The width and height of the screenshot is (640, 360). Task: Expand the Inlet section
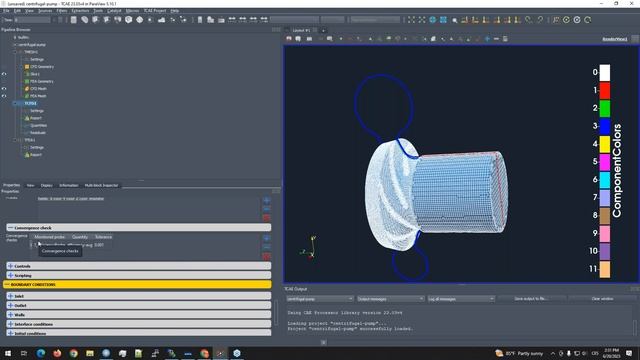tap(138, 296)
